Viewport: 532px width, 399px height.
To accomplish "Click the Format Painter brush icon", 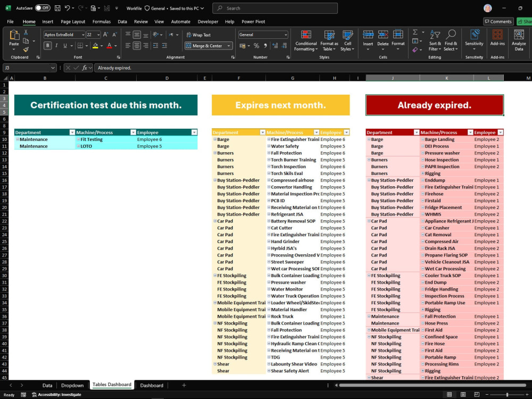I will 26,49.
